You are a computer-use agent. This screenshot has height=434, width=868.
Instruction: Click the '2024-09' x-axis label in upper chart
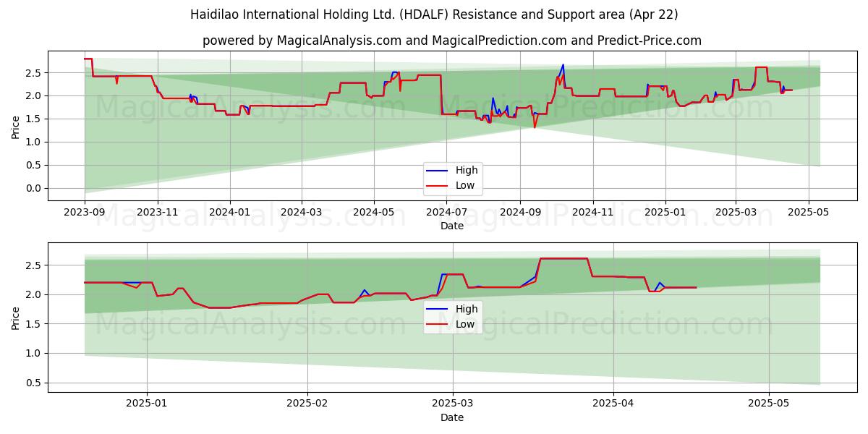tap(520, 213)
